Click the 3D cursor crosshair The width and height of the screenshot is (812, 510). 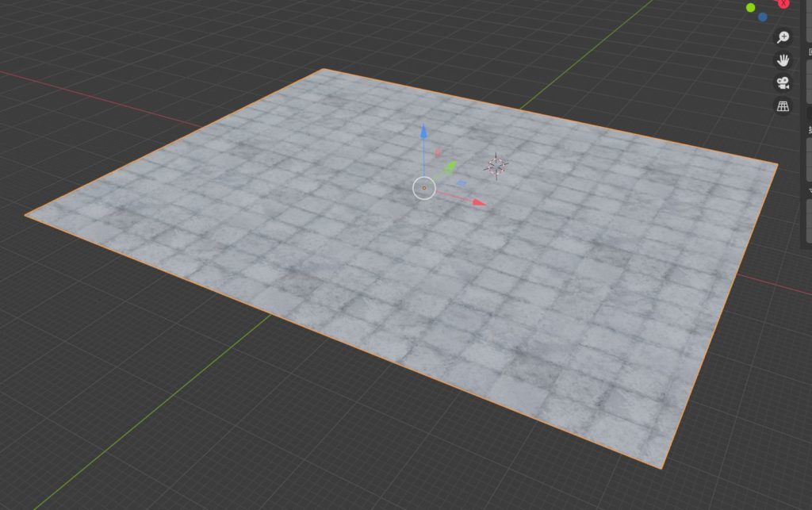(x=496, y=166)
